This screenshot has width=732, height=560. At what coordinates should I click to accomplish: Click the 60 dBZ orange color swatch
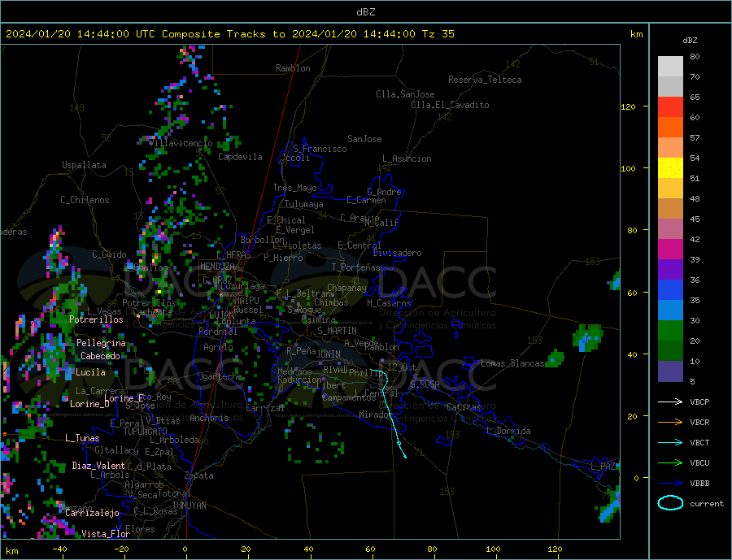(x=670, y=128)
